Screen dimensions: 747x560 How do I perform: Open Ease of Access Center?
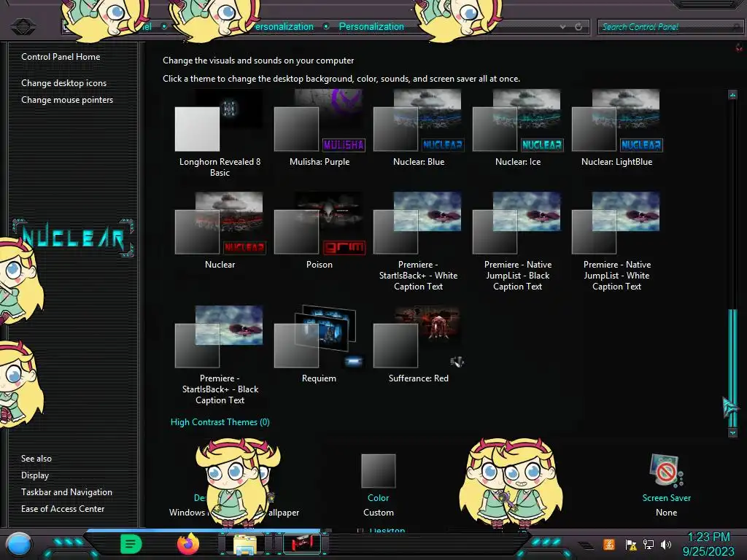[63, 508]
